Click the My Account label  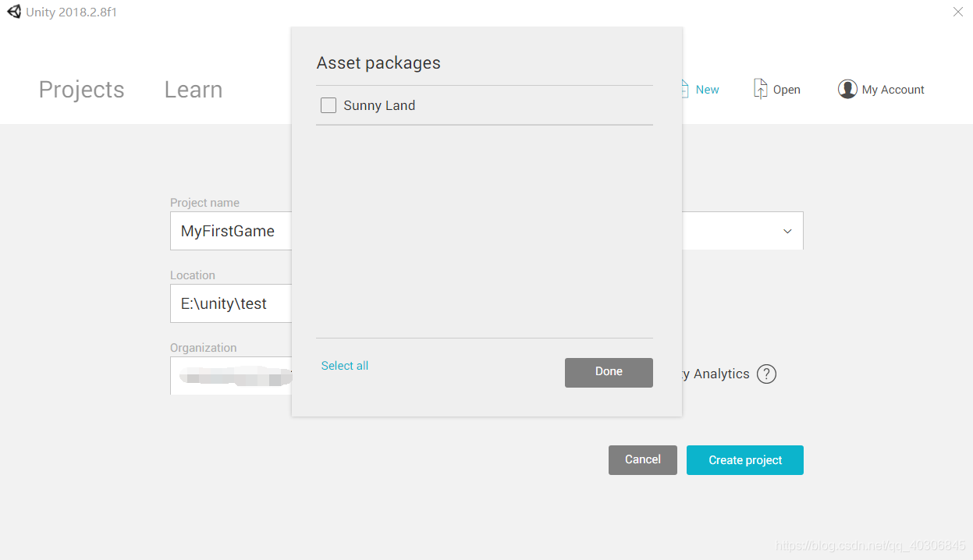[x=893, y=90]
